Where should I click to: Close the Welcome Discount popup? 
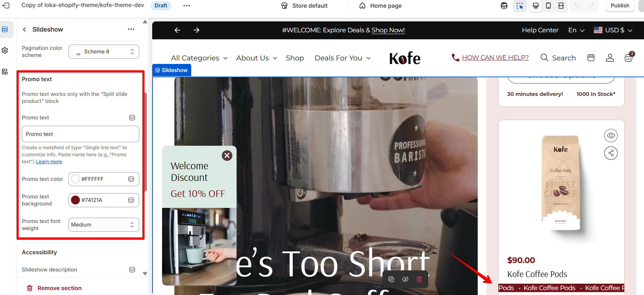pyautogui.click(x=227, y=156)
